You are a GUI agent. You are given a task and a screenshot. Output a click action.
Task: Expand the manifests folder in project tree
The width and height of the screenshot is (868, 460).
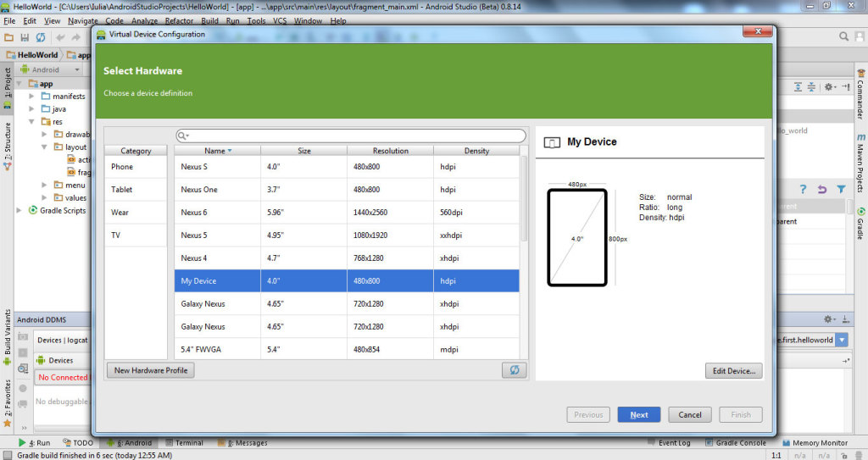[x=31, y=97]
